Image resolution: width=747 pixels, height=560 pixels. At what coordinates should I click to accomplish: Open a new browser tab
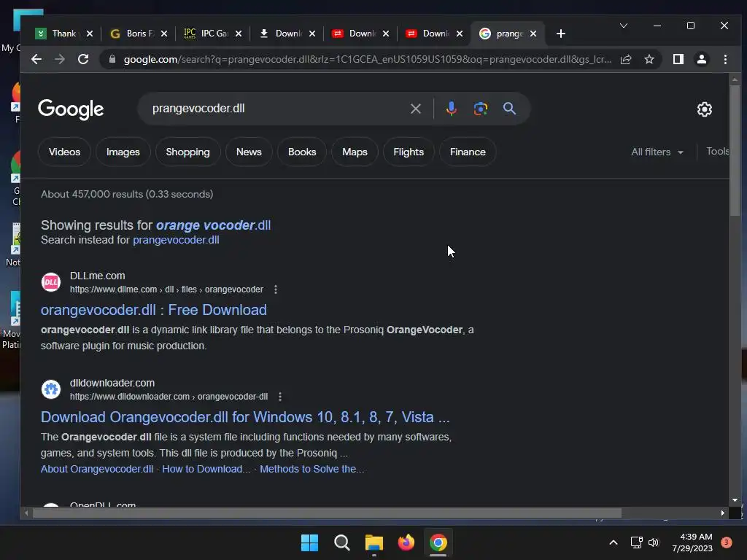(x=561, y=34)
